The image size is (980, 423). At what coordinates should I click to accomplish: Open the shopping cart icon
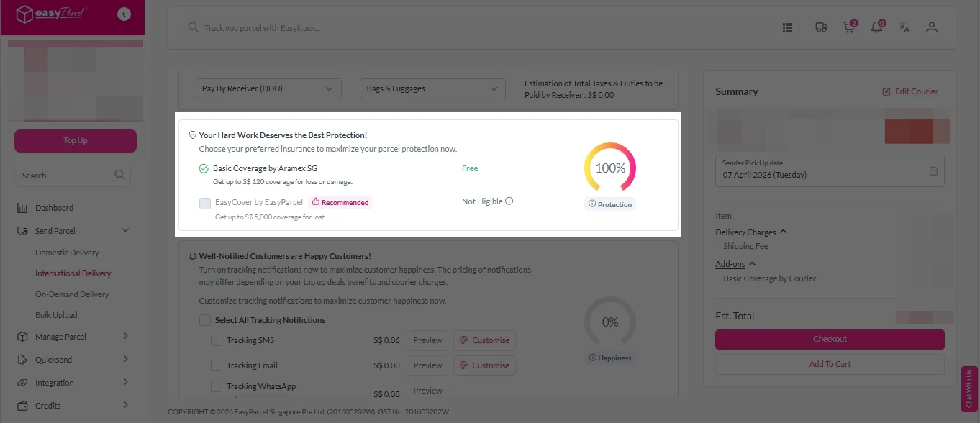pos(850,27)
